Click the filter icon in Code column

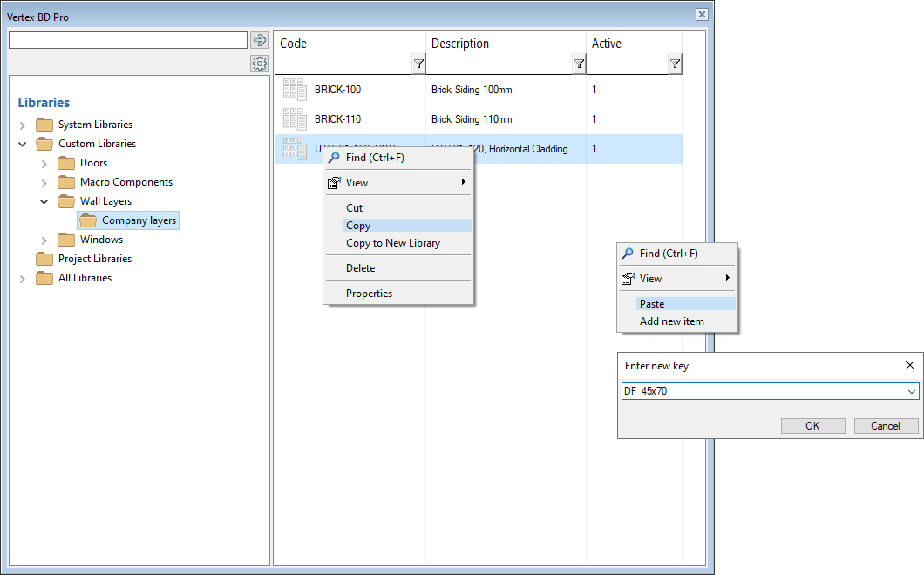coord(418,64)
